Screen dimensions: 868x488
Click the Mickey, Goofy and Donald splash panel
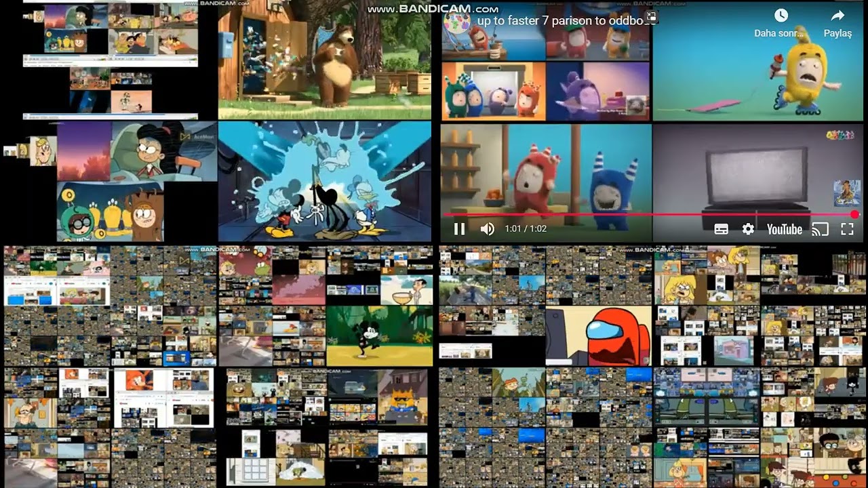[325, 181]
